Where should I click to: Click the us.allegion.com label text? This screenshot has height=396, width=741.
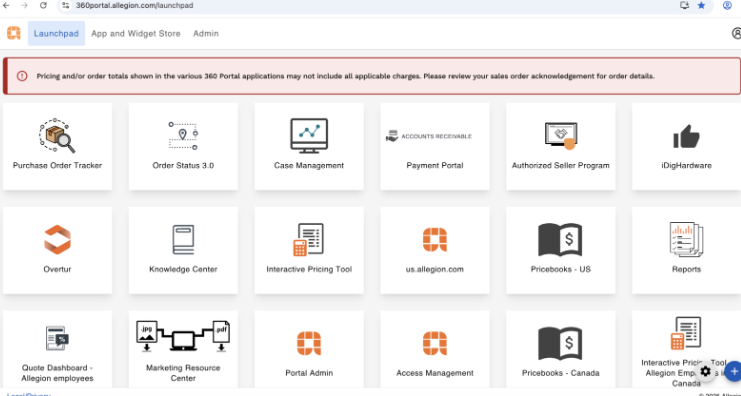[435, 269]
